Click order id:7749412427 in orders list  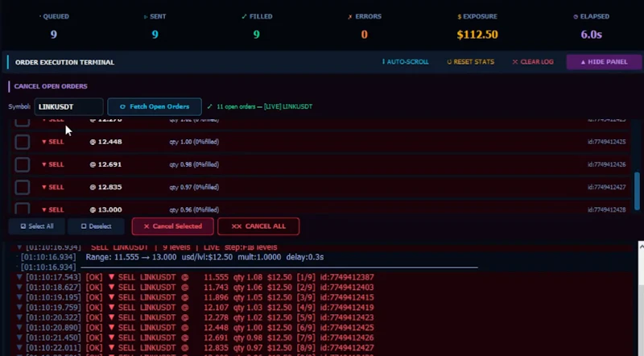click(x=607, y=187)
